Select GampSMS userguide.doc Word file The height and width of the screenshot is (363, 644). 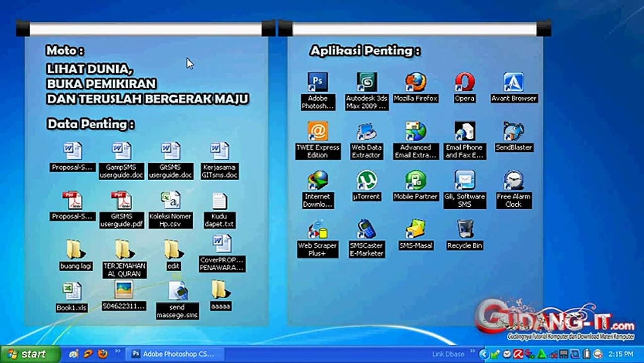[x=122, y=160]
